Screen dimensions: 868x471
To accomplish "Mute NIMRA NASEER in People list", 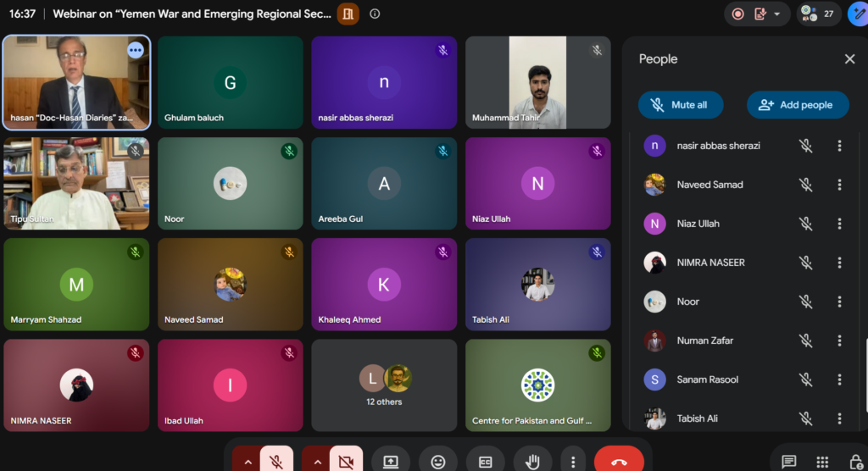I will [805, 263].
